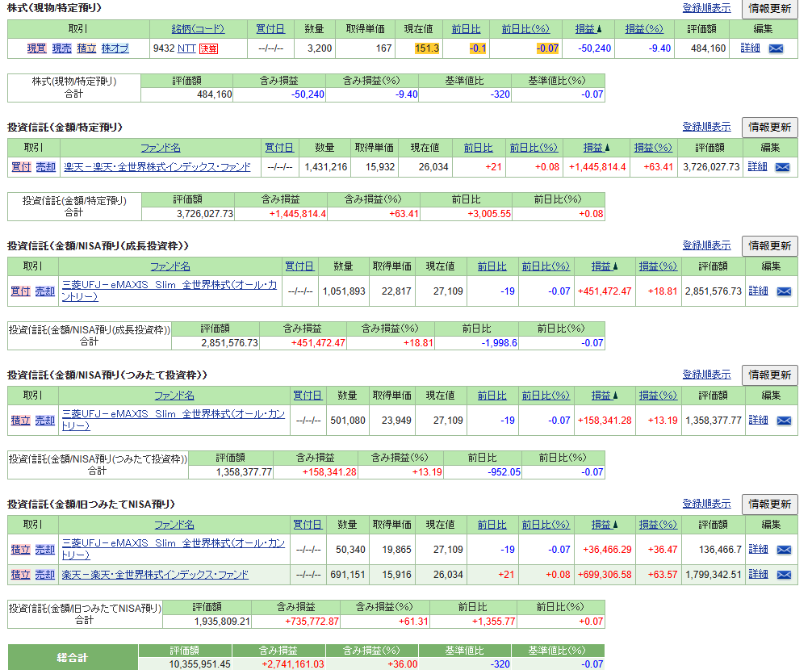Click 情報更新 button in 投資信託(金額/特定預り) section
The image size is (812, 670).
pos(769,128)
